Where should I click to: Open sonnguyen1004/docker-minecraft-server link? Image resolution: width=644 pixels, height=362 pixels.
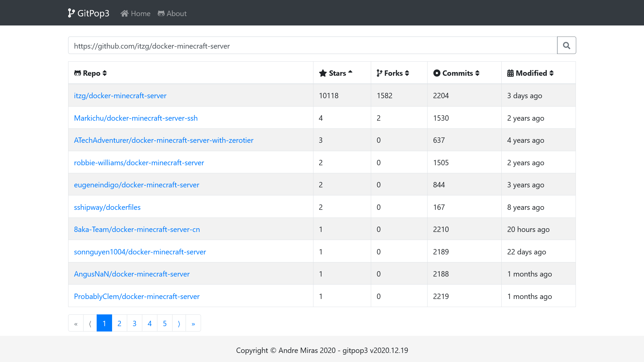coord(140,252)
